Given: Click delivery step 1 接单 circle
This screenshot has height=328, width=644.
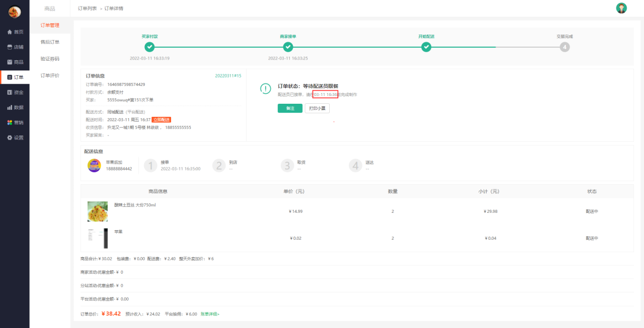Looking at the screenshot, I should point(151,165).
